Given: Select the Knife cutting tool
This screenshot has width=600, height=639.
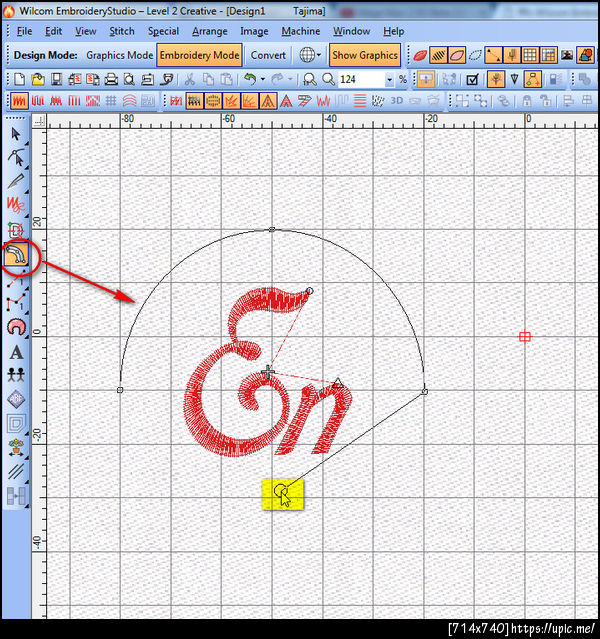Looking at the screenshot, I should [x=15, y=181].
